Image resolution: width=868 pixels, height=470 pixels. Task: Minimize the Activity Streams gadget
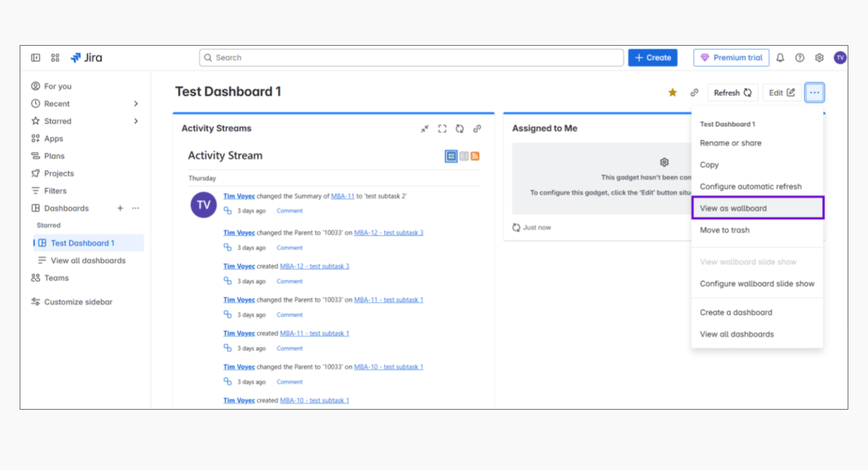[x=425, y=129]
